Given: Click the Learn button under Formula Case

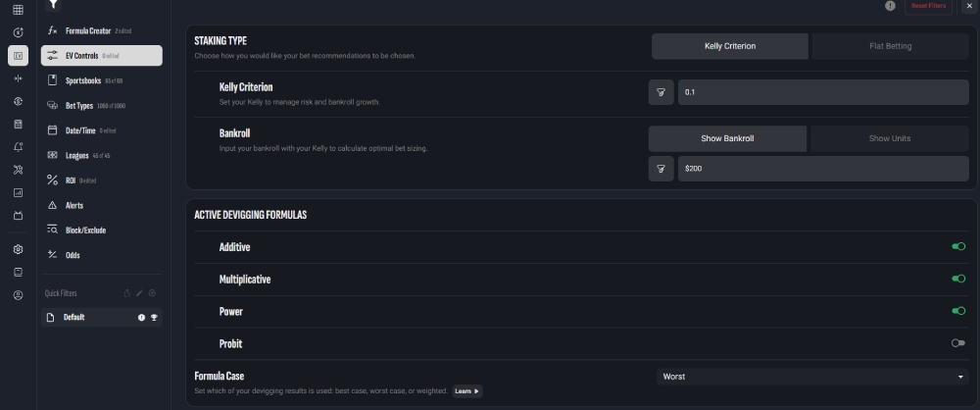Looking at the screenshot, I should click(467, 391).
